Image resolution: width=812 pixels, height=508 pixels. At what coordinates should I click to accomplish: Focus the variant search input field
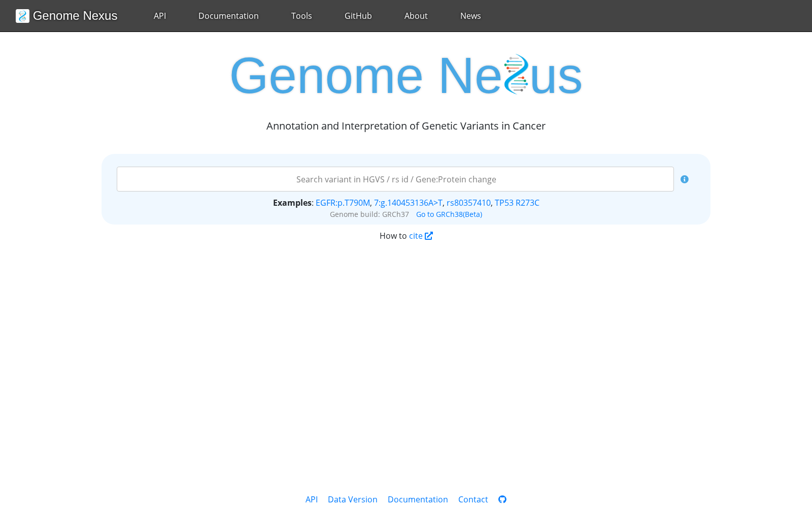coord(395,179)
